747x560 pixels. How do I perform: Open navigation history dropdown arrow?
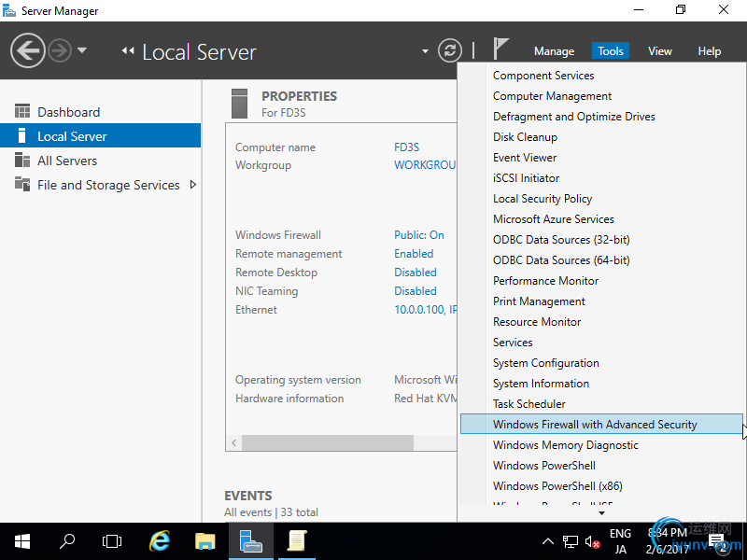82,50
